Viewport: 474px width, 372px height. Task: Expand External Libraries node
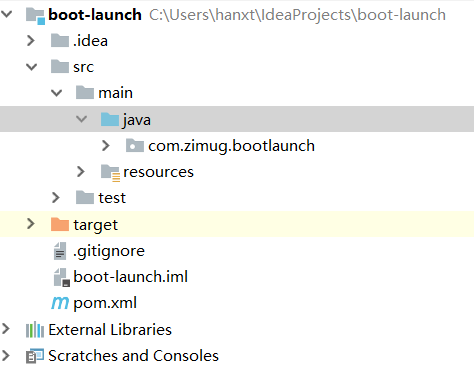coord(5,329)
